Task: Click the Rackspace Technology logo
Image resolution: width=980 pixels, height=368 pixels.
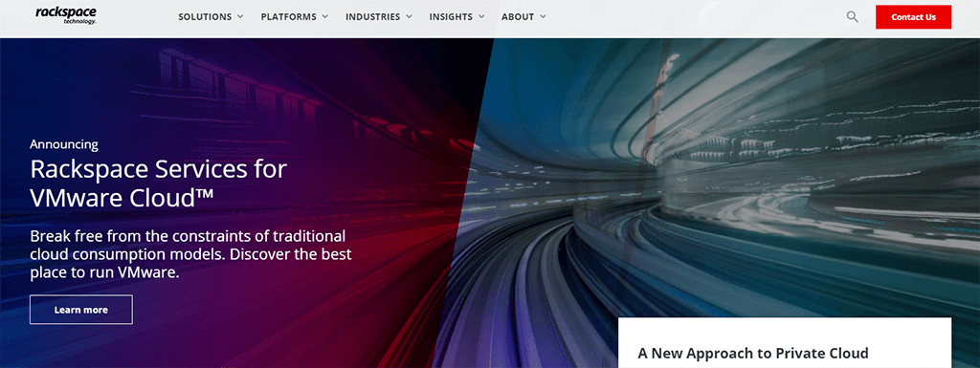Action: tap(66, 15)
